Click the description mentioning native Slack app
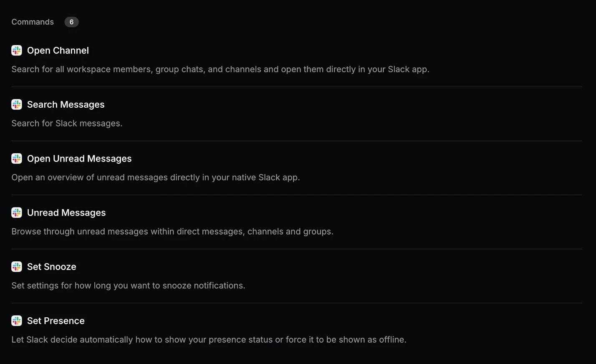This screenshot has width=596, height=364. point(155,177)
